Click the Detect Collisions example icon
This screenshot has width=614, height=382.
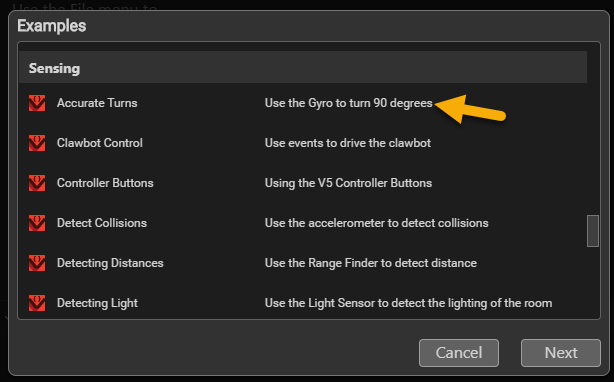(37, 223)
